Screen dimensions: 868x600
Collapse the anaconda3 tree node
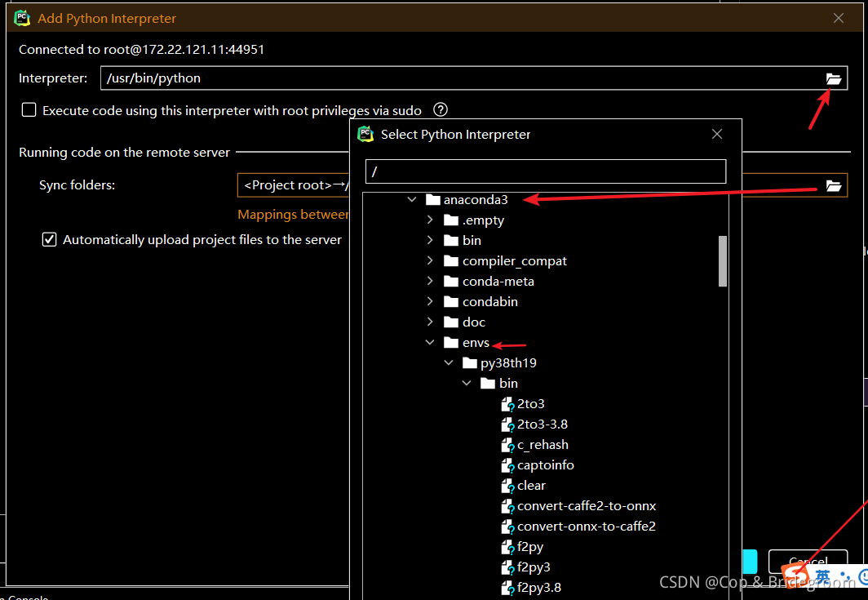click(411, 199)
